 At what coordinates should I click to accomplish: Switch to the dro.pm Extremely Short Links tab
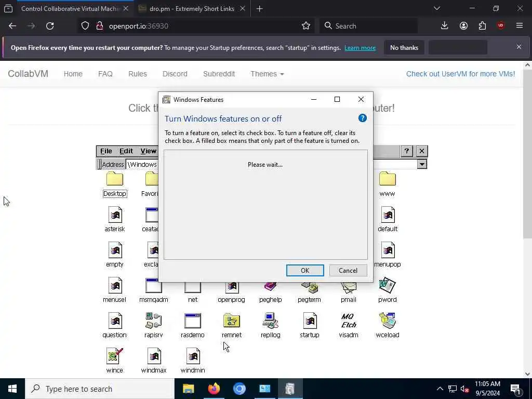coord(192,8)
